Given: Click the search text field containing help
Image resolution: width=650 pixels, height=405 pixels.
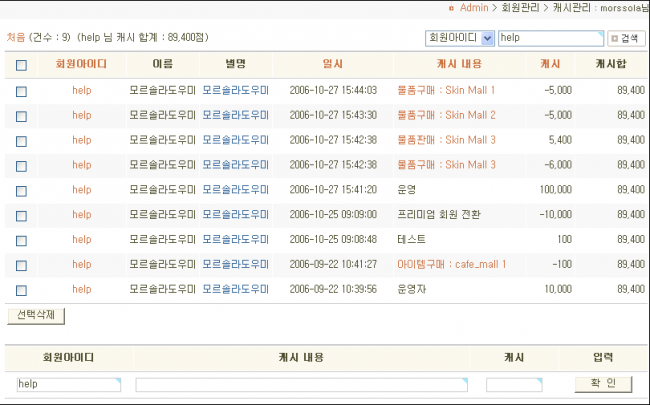Looking at the screenshot, I should (548, 38).
